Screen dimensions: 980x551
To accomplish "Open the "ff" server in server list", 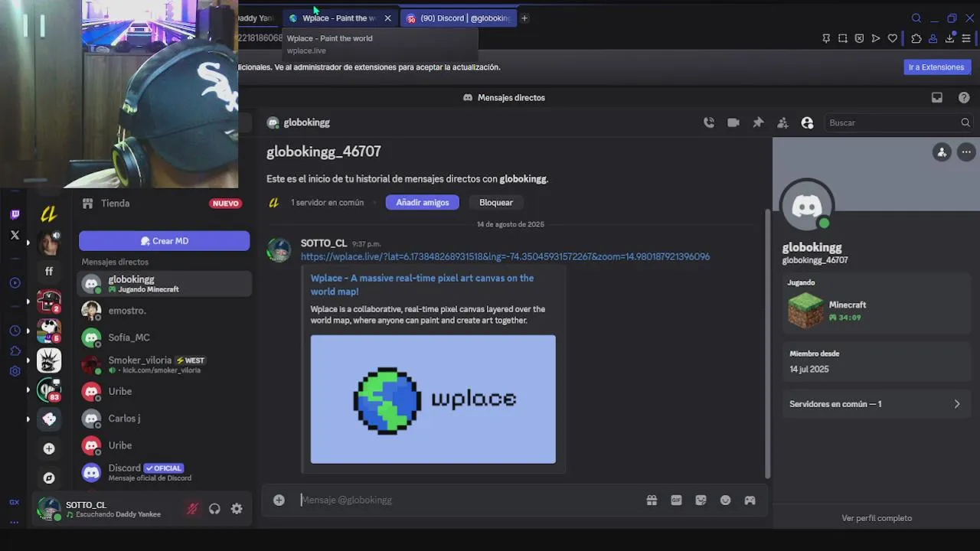I will click(x=49, y=272).
